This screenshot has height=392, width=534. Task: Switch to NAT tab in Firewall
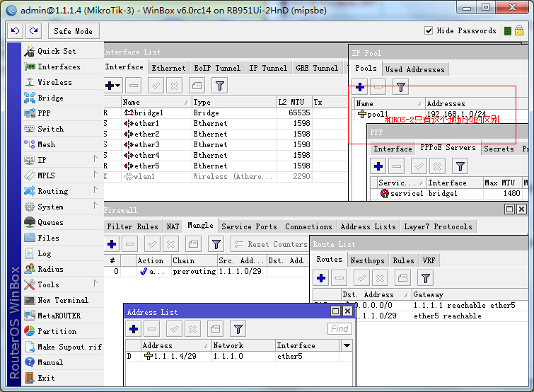pyautogui.click(x=173, y=227)
